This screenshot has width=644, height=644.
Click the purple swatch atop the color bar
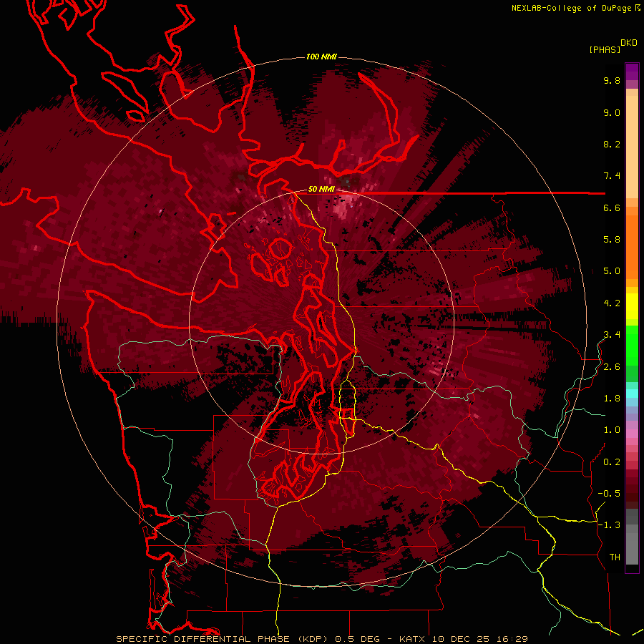[x=632, y=72]
